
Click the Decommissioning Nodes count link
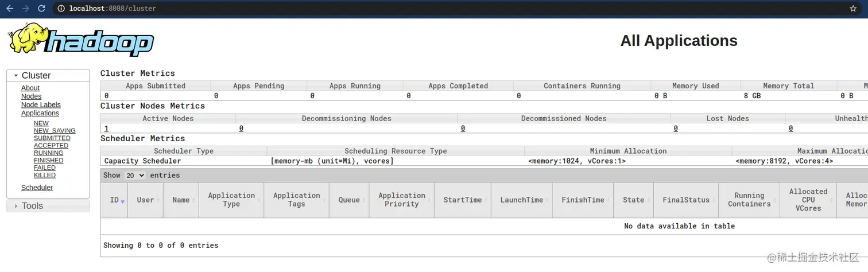[x=241, y=129]
